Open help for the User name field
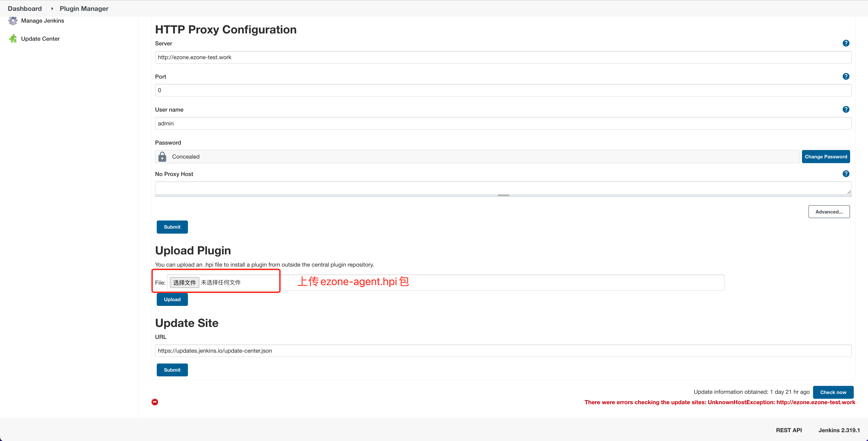The width and height of the screenshot is (868, 441). point(846,109)
